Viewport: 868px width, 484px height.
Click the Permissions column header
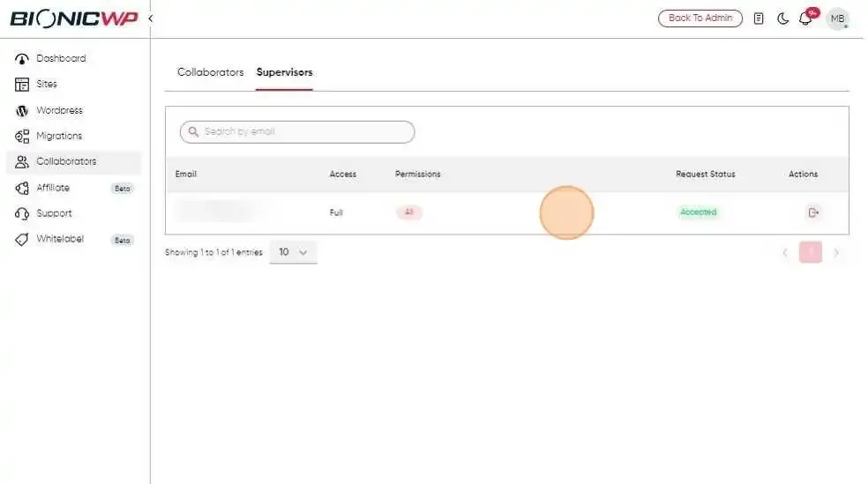click(417, 174)
